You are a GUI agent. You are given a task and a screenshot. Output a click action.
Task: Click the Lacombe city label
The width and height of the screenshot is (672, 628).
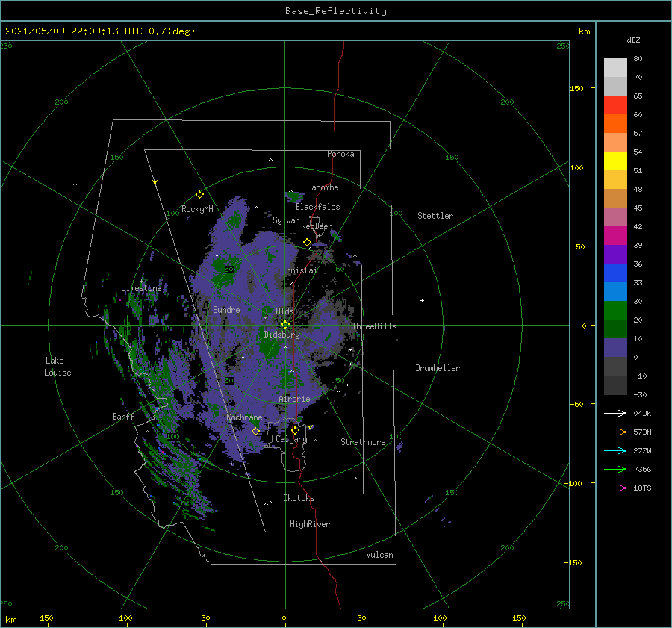tap(323, 187)
